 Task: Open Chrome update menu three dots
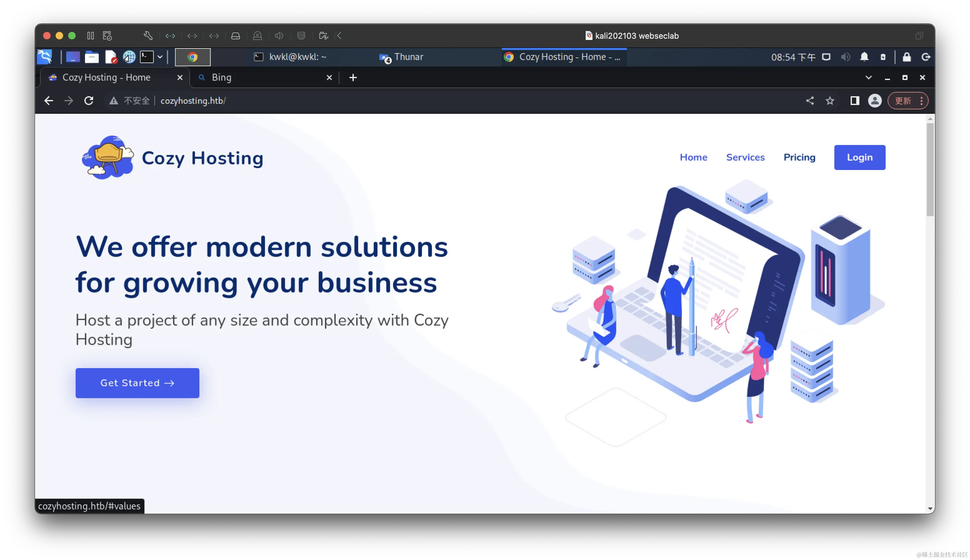point(921,101)
